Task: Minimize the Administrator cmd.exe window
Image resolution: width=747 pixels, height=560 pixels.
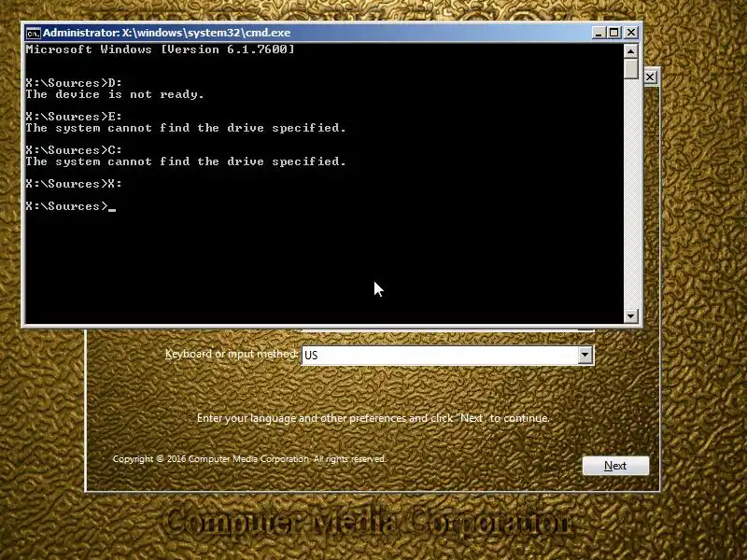Action: tap(599, 33)
